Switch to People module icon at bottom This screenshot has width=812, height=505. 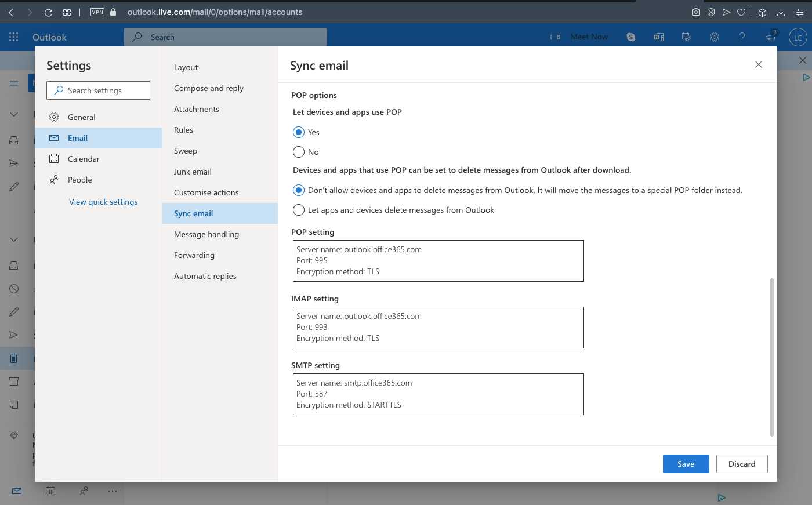84,491
